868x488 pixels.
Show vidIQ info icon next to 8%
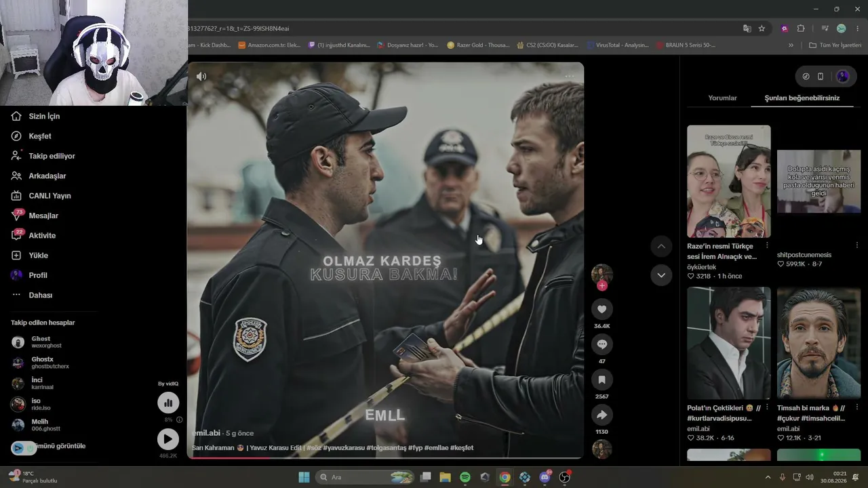179,420
